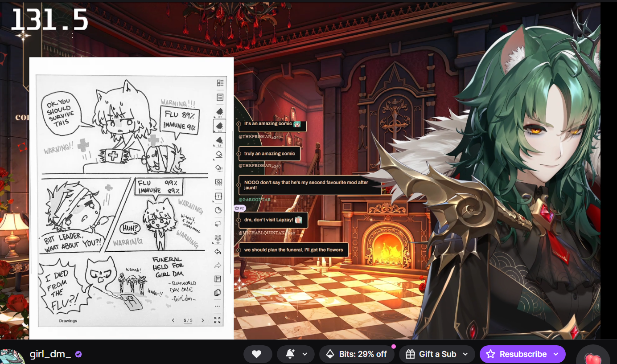Open the copy pages icon
This screenshot has width=617, height=364.
click(x=218, y=293)
